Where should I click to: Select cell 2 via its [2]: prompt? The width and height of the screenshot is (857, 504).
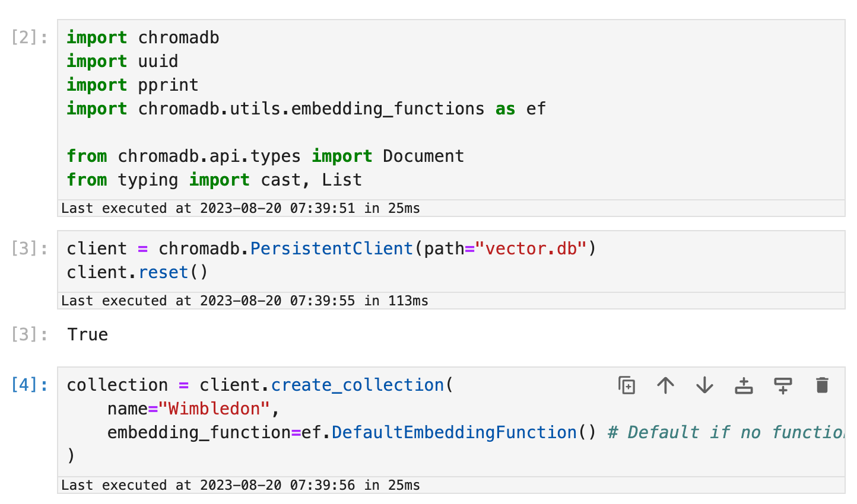click(30, 38)
